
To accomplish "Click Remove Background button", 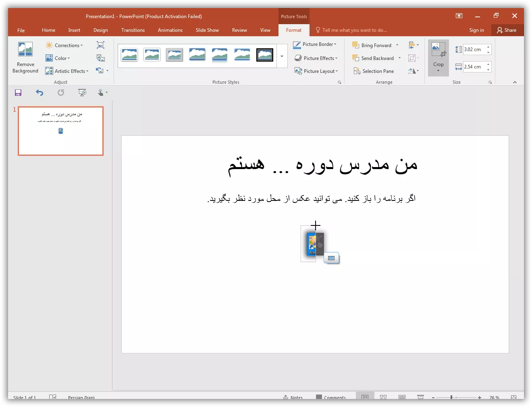I will point(25,58).
